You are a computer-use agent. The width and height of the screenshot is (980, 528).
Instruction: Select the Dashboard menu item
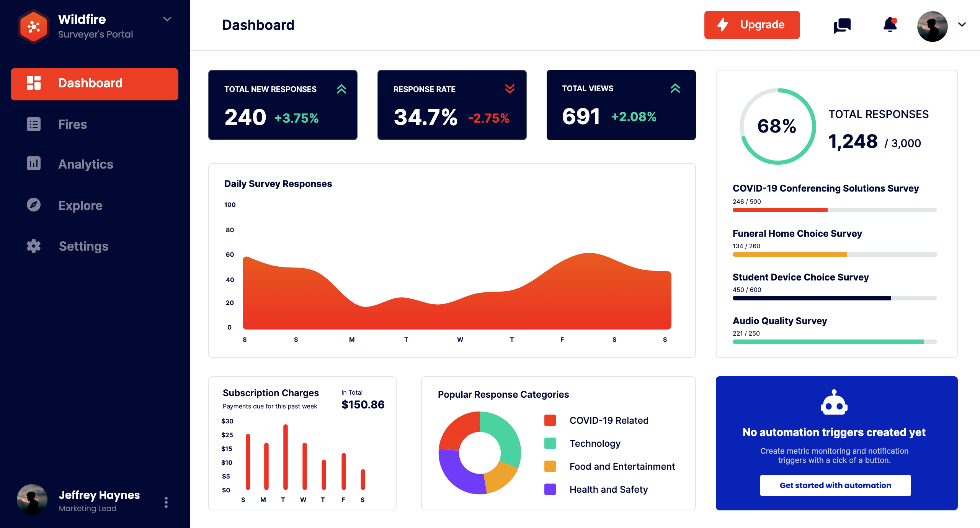(x=95, y=84)
